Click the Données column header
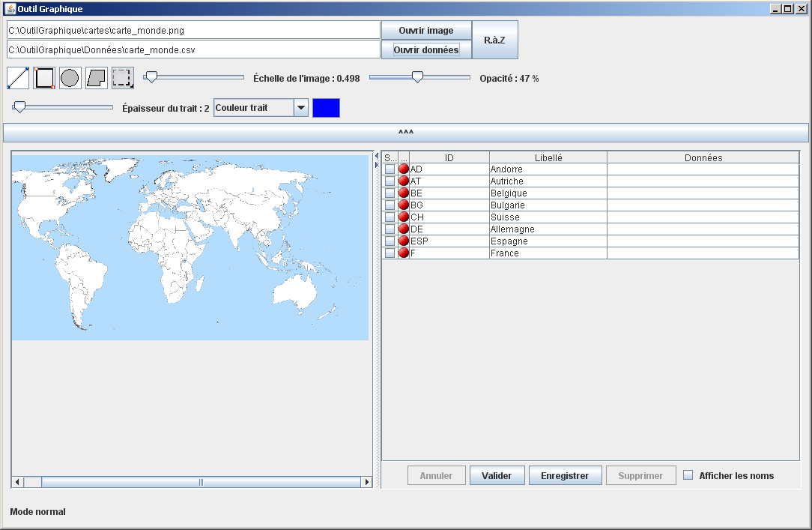Viewport: 812px width, 530px height. (703, 157)
